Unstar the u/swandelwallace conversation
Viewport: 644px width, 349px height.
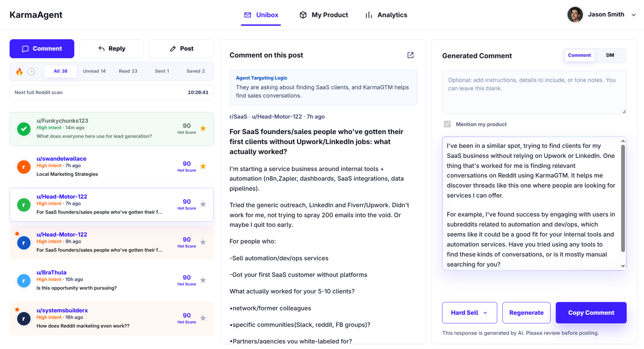(203, 166)
